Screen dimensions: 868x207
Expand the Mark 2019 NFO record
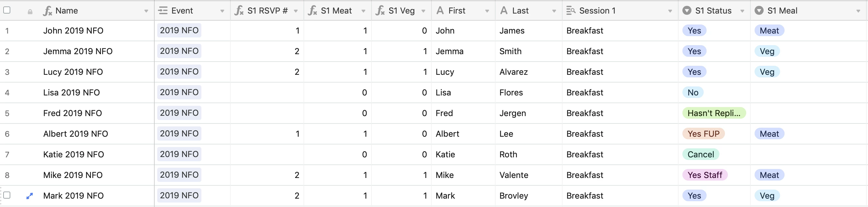pos(30,196)
